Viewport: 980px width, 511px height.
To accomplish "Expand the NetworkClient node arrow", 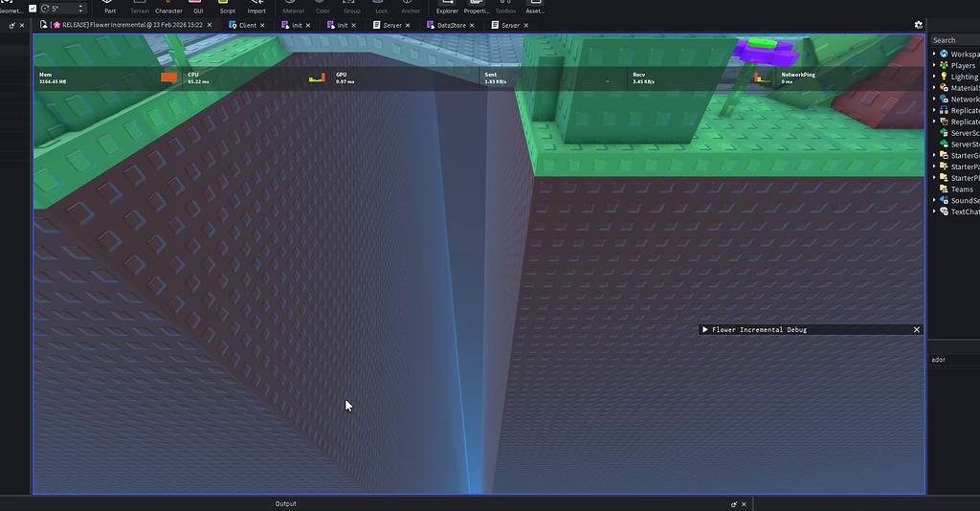I will point(934,100).
